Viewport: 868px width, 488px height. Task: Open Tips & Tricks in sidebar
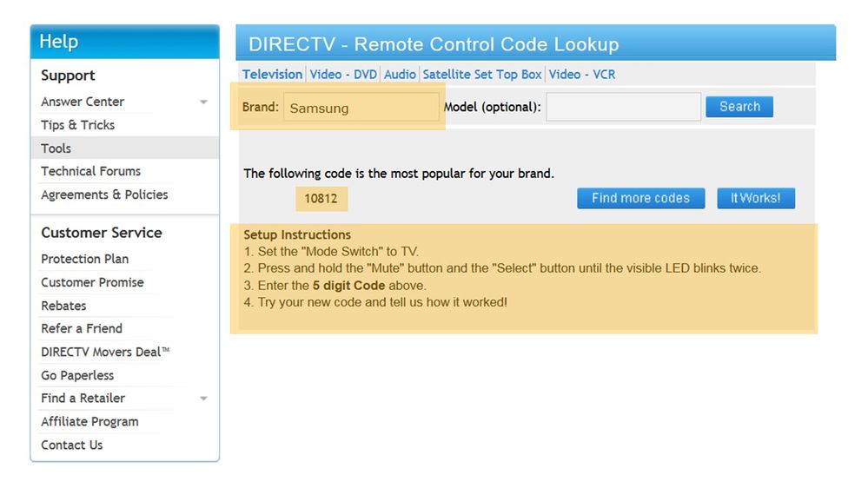click(x=77, y=125)
